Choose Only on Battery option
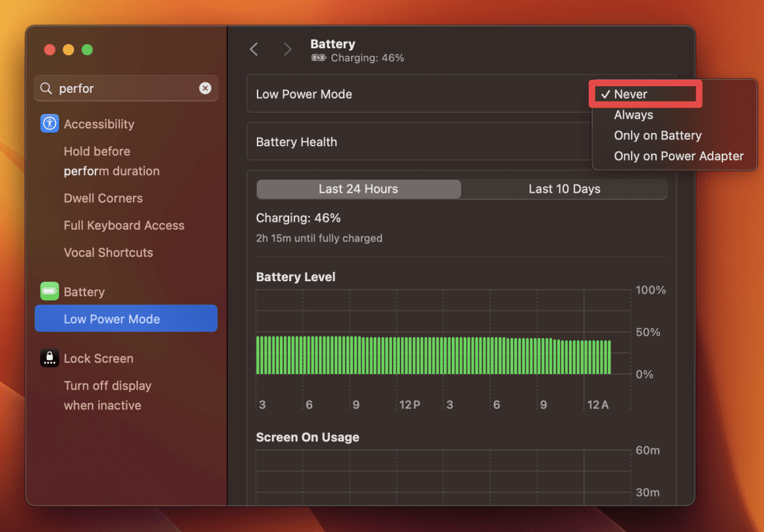 click(x=657, y=136)
